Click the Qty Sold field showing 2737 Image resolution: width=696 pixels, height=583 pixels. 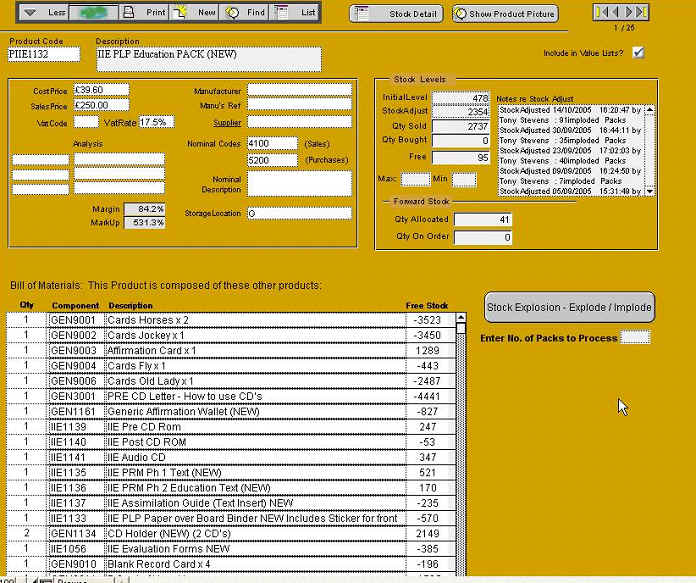[x=461, y=127]
